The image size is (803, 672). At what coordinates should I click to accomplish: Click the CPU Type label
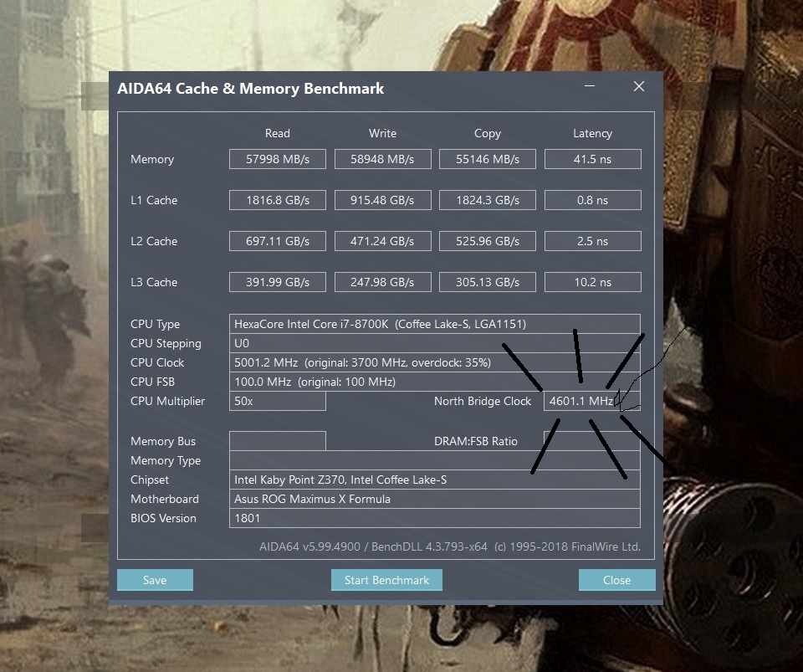pos(156,324)
